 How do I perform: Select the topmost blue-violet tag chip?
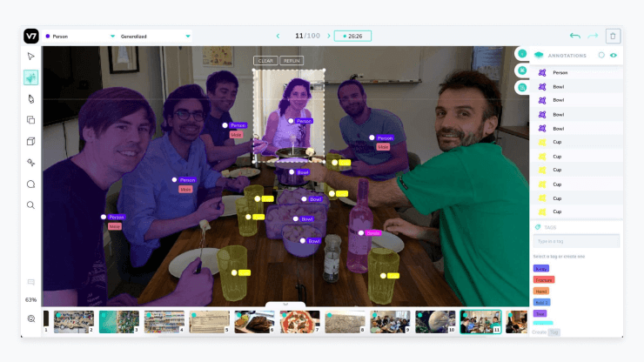tap(541, 269)
